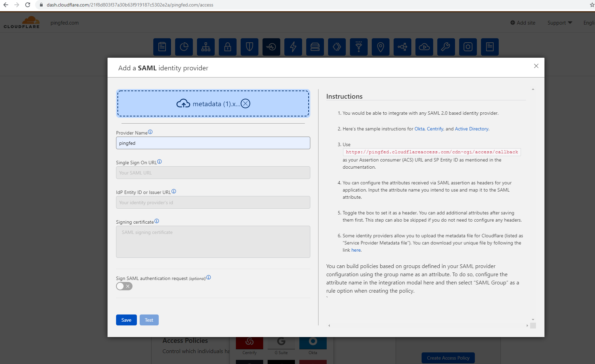
Task: Open the Workers diamond brackets icon
Action: pos(337,47)
